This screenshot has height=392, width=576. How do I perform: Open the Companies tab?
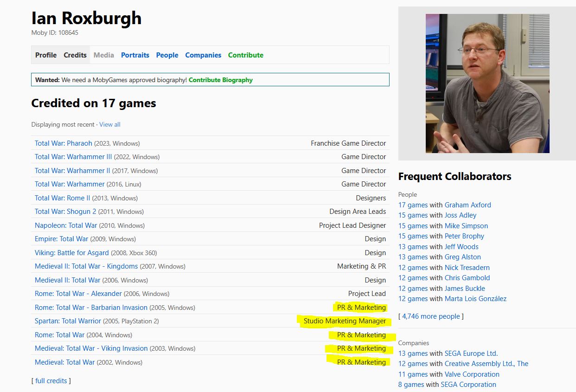(x=203, y=55)
